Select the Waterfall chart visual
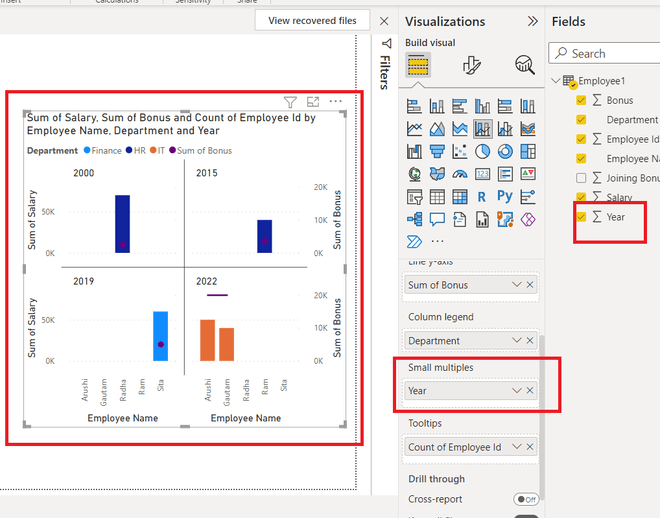 (414, 151)
